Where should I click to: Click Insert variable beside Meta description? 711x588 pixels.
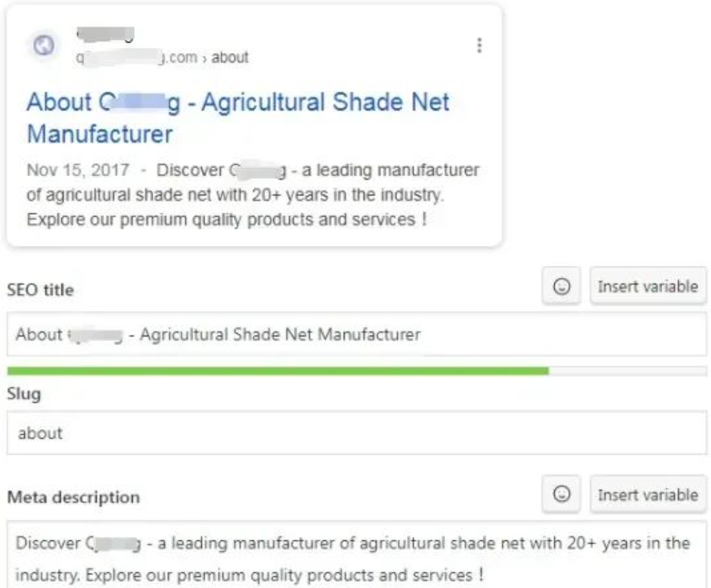648,494
